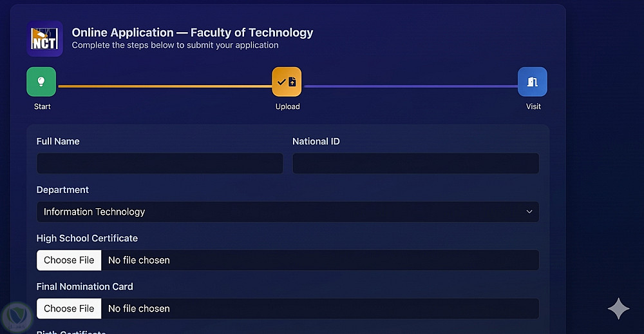Viewport: 644px width, 334px height.
Task: Click Final Nomination Card's 'No file chosen' text
Action: 139,309
